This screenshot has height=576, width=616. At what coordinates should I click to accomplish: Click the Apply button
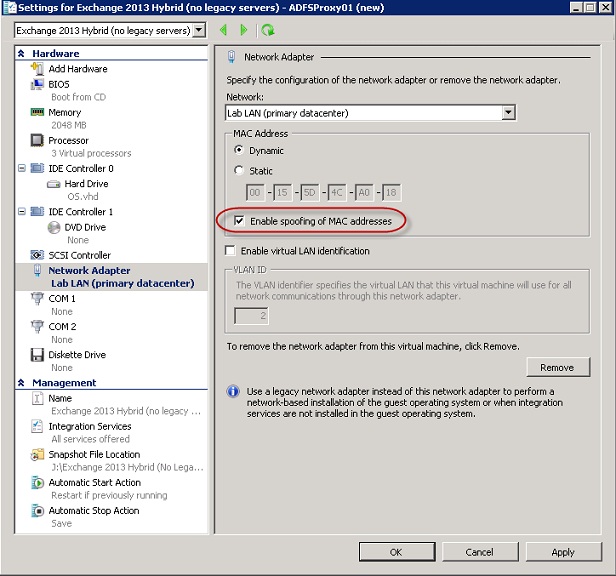click(x=564, y=552)
